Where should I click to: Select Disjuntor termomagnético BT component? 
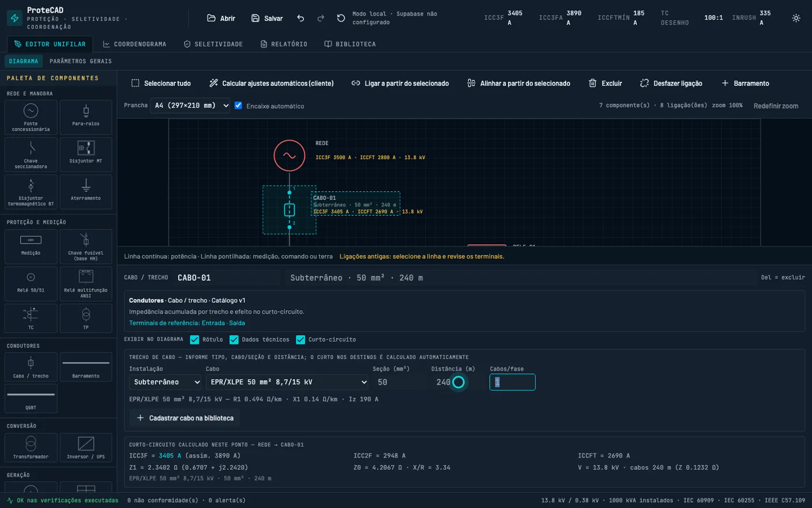tap(31, 192)
